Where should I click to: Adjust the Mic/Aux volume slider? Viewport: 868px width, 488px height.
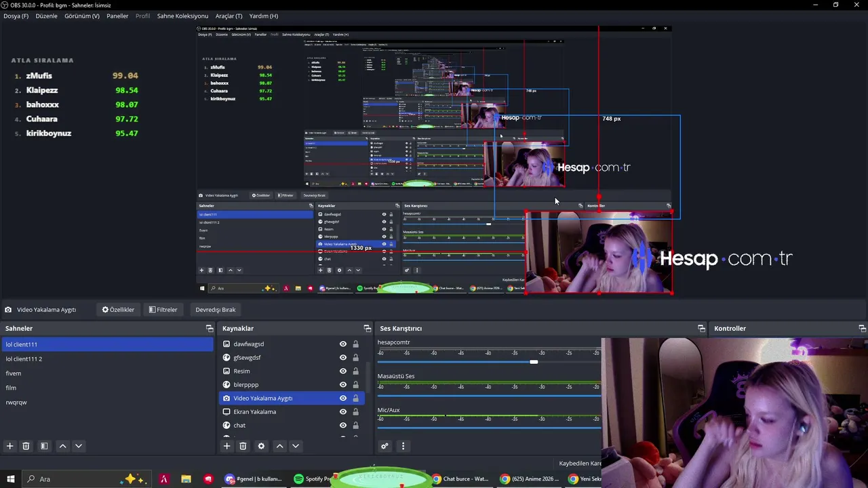[488, 428]
